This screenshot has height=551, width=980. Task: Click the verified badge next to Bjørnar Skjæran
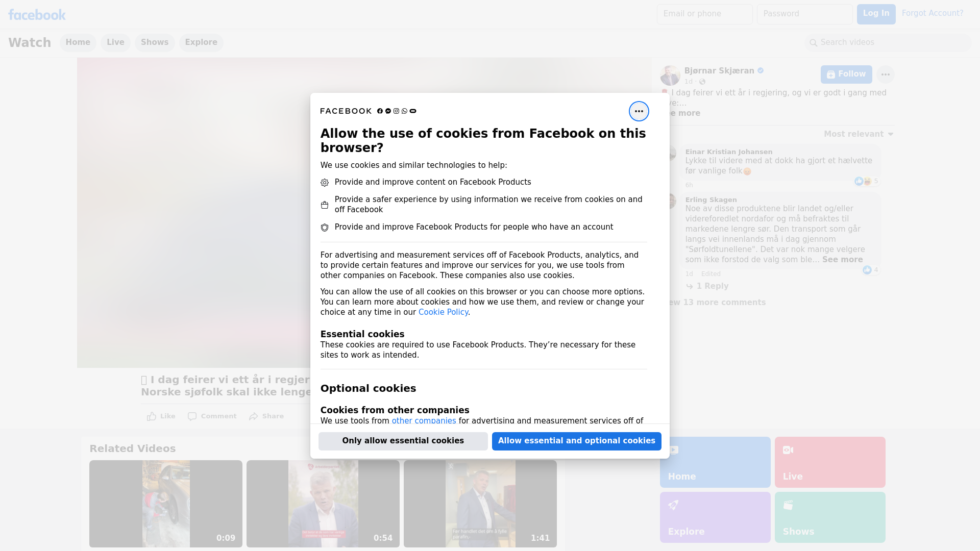tap(761, 71)
